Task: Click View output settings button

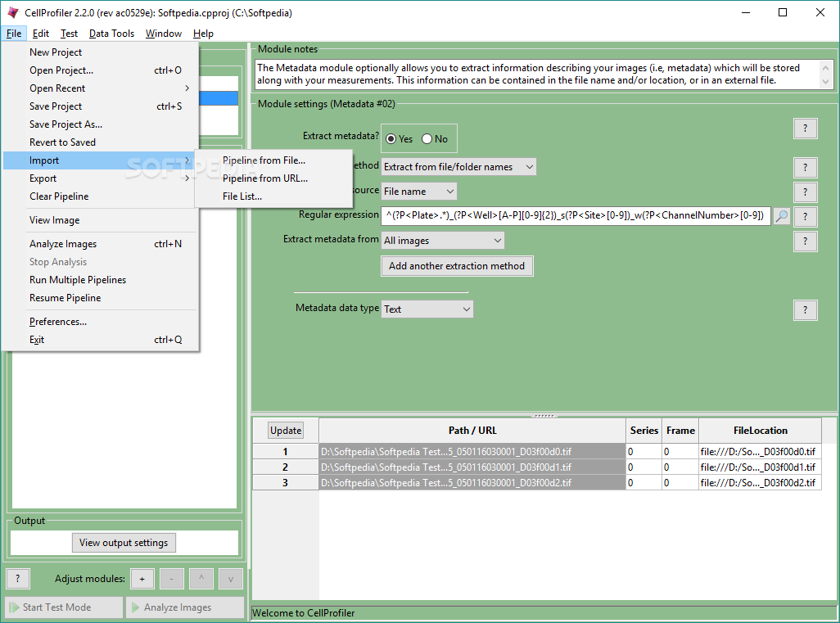Action: pyautogui.click(x=124, y=543)
